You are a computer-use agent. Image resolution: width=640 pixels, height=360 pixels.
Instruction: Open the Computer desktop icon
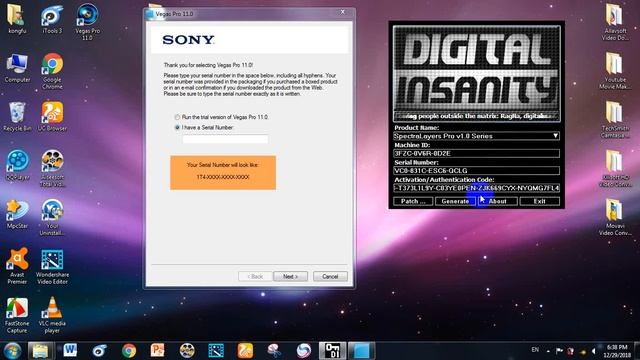tap(17, 68)
